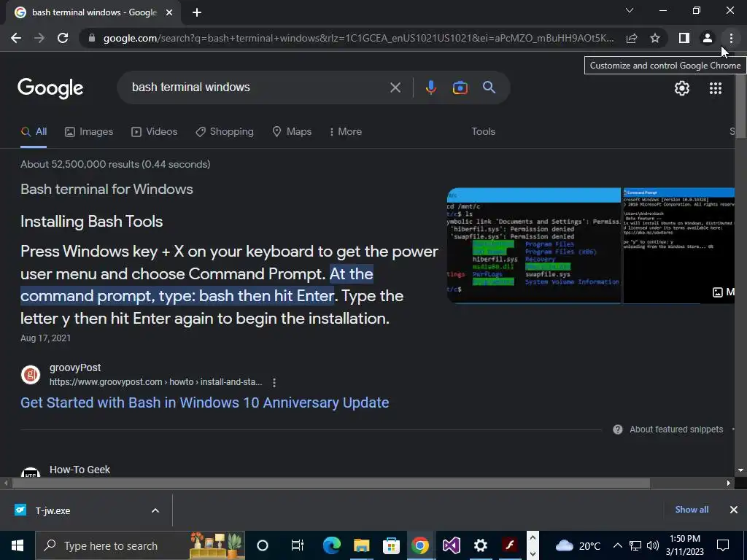Open Microsoft Store from taskbar
The image size is (747, 560).
pos(391,545)
